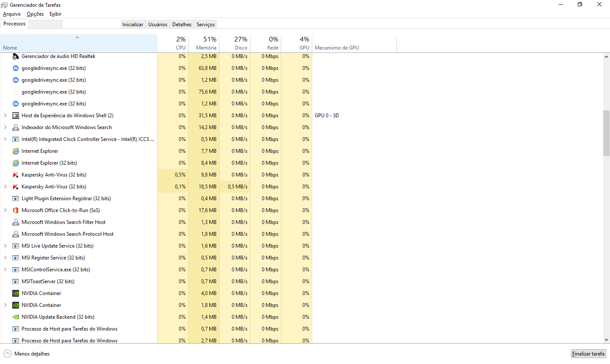Open the Exibir menu
This screenshot has height=364, width=610.
click(x=55, y=14)
